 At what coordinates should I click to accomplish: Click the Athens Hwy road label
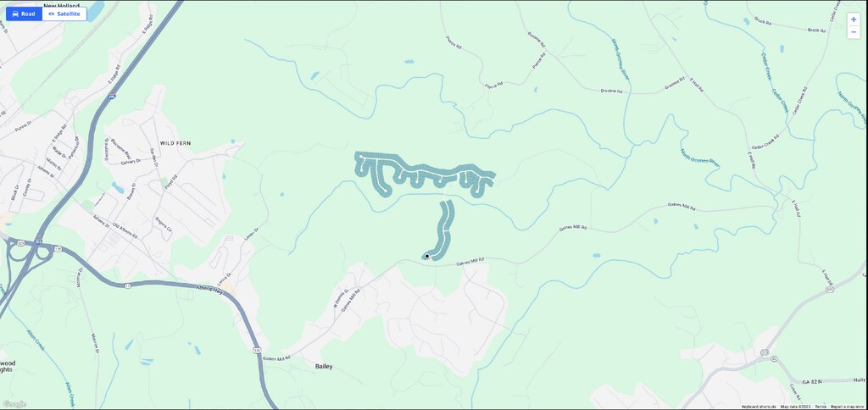[x=209, y=289]
